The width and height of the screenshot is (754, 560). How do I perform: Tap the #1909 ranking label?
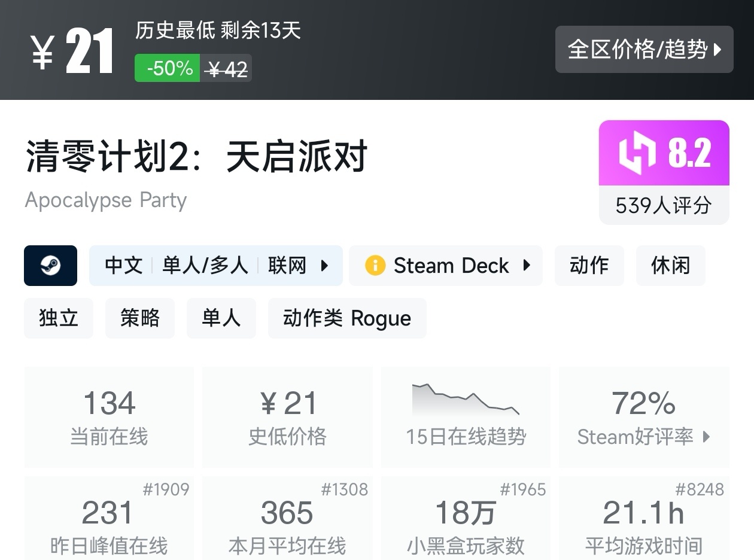[x=166, y=489]
